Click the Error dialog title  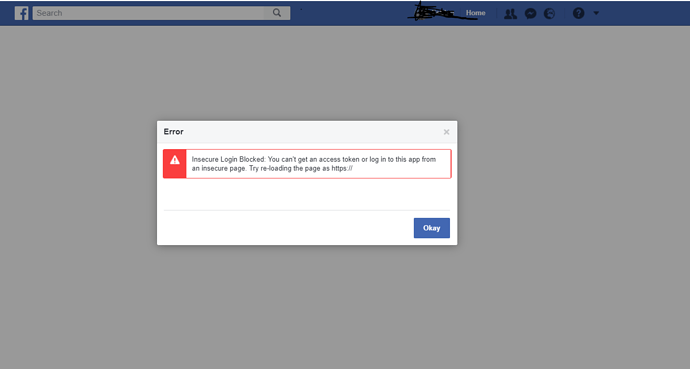[173, 132]
